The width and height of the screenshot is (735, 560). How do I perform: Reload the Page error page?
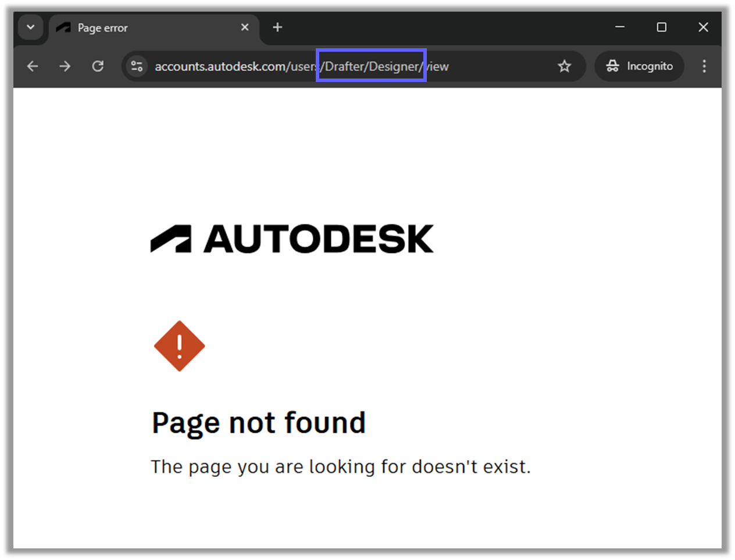pos(97,66)
